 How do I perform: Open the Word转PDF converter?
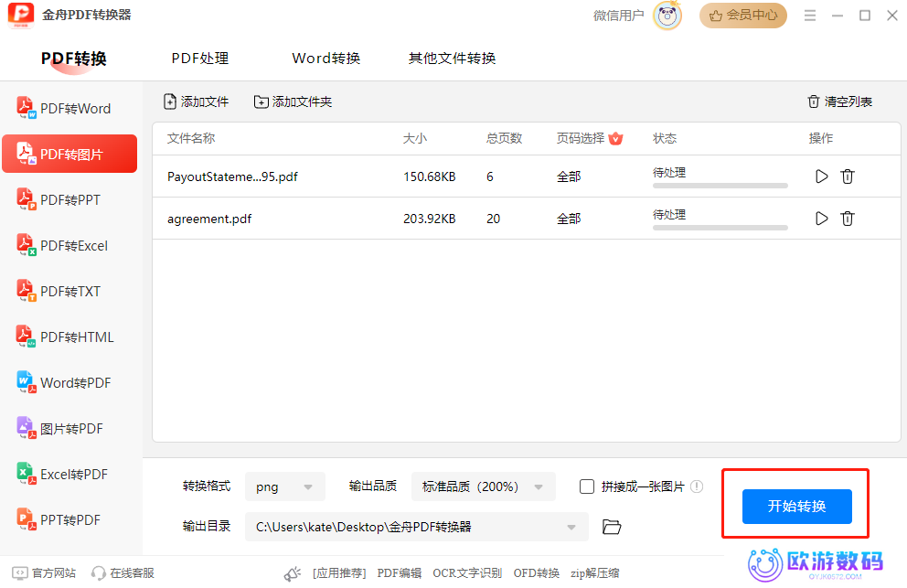[69, 382]
